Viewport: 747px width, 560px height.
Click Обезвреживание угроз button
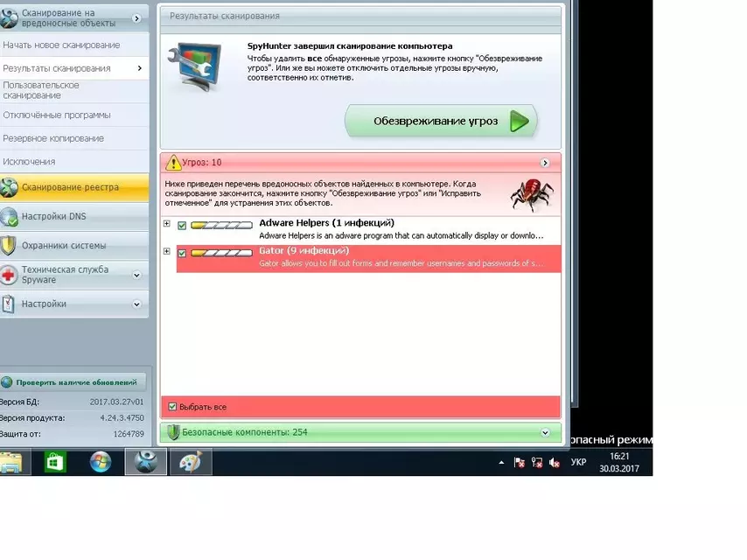click(x=441, y=121)
